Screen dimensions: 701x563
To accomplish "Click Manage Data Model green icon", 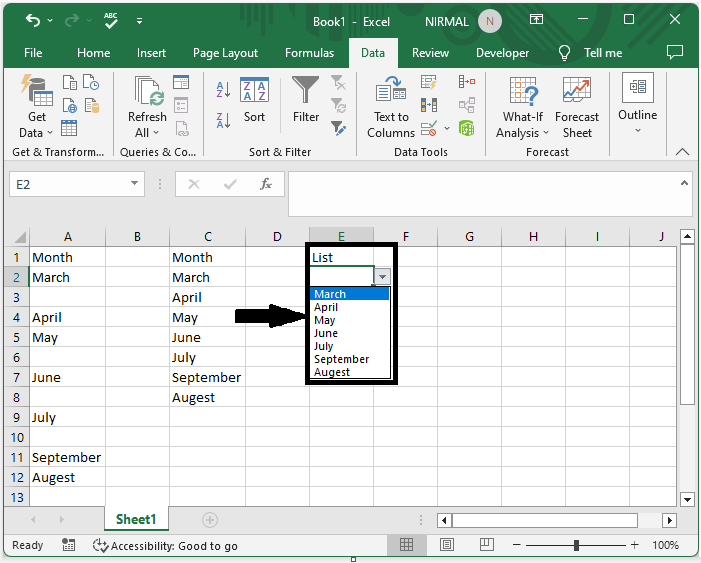I will [x=466, y=128].
